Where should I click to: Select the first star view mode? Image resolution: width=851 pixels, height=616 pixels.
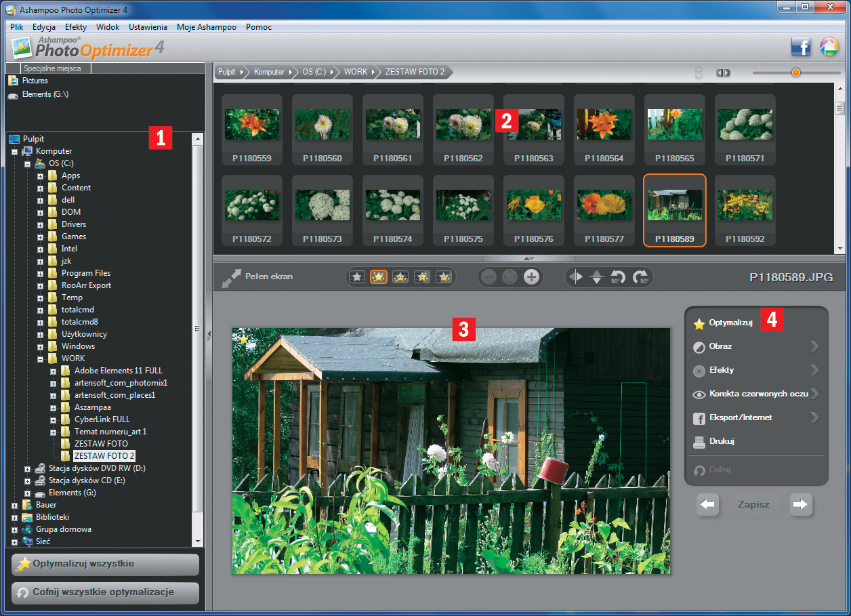(357, 277)
